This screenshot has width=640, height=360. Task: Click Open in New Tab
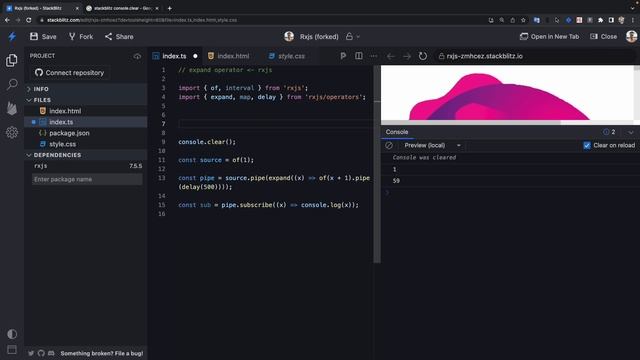tap(549, 37)
